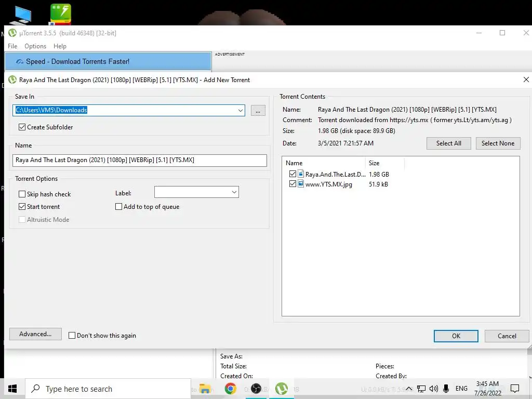The width and height of the screenshot is (532, 399).
Task: Click the Total Size: label in main window
Action: click(x=233, y=366)
